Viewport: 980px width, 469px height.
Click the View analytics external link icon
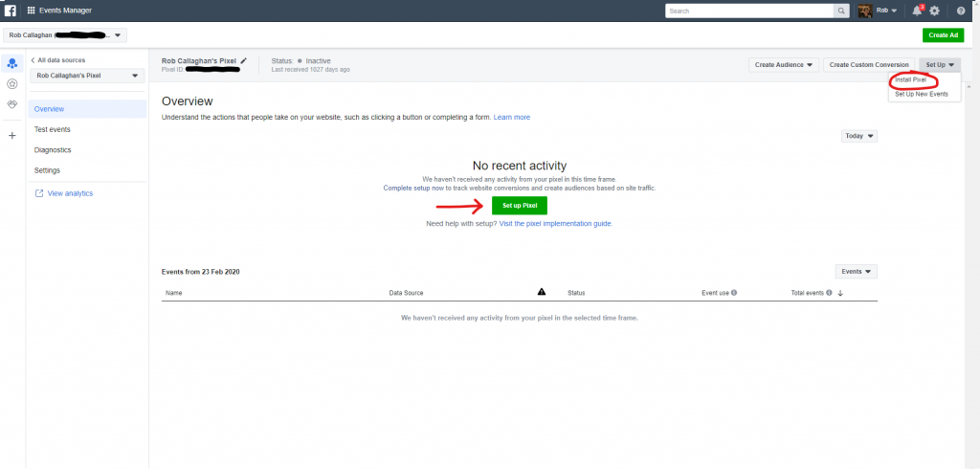pos(39,194)
